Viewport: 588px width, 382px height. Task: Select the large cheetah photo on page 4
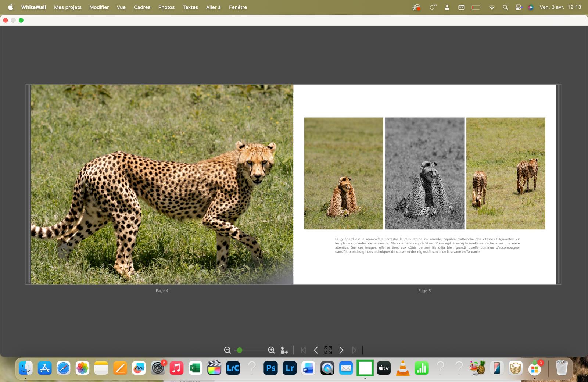[162, 184]
